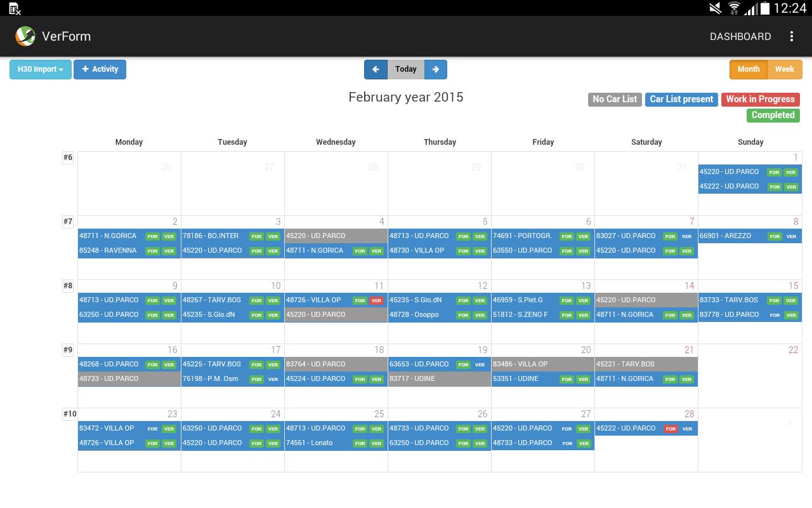Click the green Completed color label
Screen dimensions: 812x508
773,115
